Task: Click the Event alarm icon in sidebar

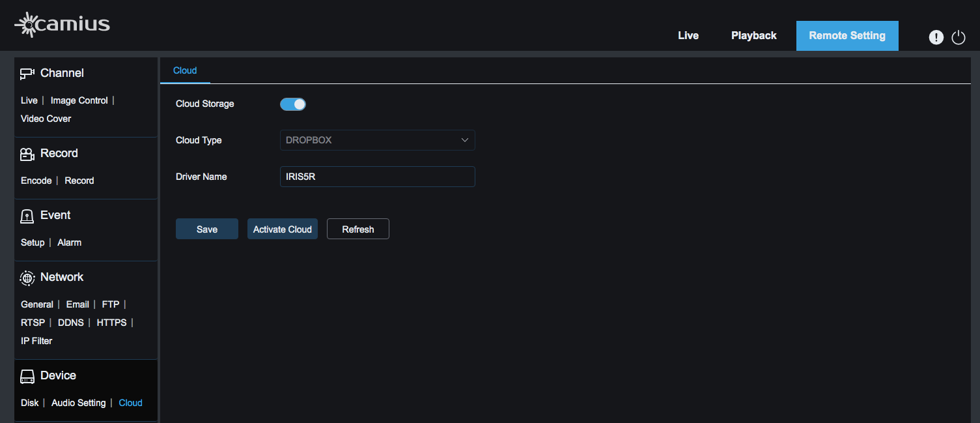Action: tap(27, 216)
